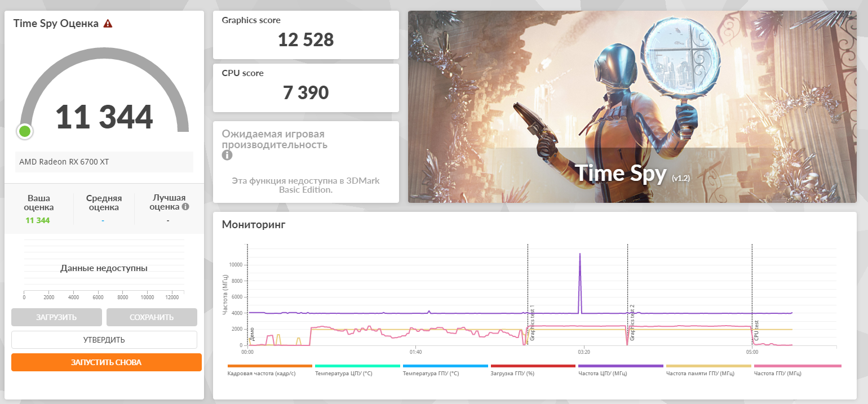This screenshot has height=404, width=868.
Task: Toggle the Кадровая частота (кадр/с) legend series
Action: click(x=269, y=370)
